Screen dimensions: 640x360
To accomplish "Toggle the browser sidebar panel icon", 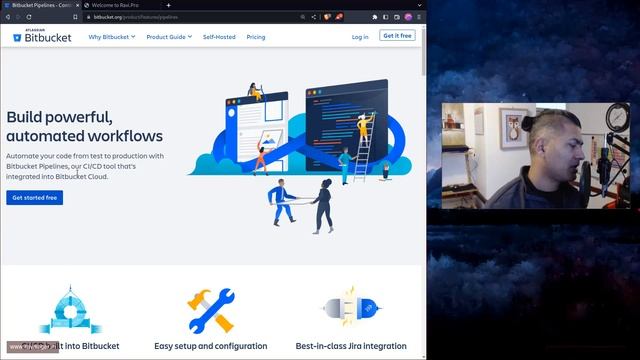I will (x=386, y=17).
